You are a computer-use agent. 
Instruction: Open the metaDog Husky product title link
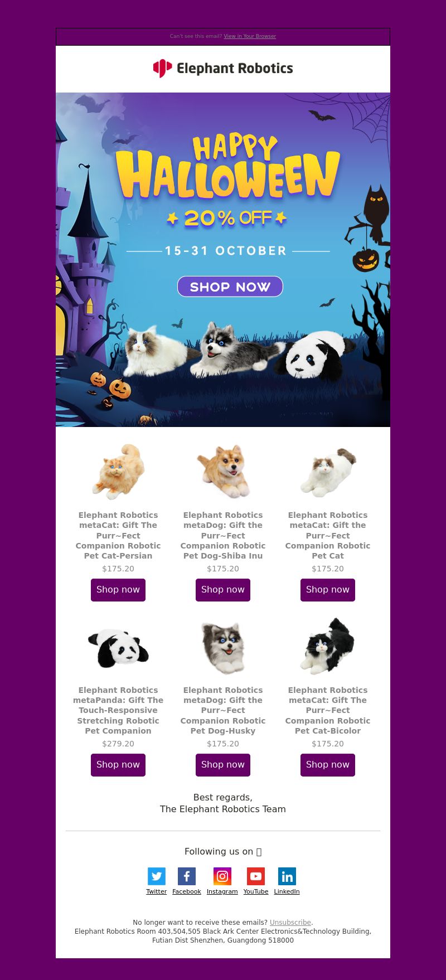(x=223, y=710)
